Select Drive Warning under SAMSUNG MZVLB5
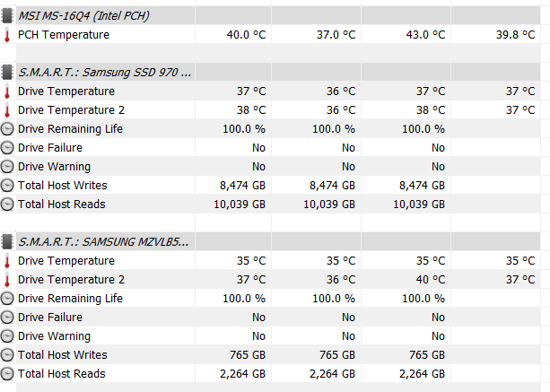Screen dimensions: 550x392 270,335
